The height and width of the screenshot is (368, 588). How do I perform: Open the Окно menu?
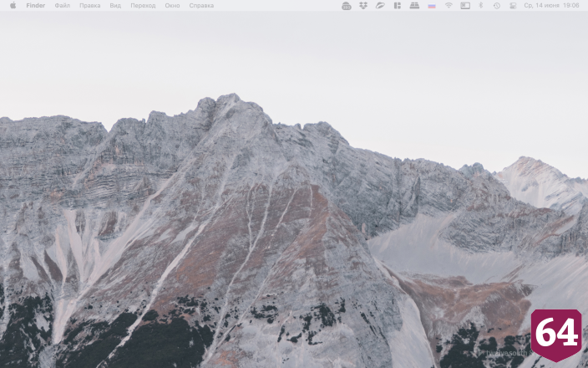pyautogui.click(x=172, y=5)
